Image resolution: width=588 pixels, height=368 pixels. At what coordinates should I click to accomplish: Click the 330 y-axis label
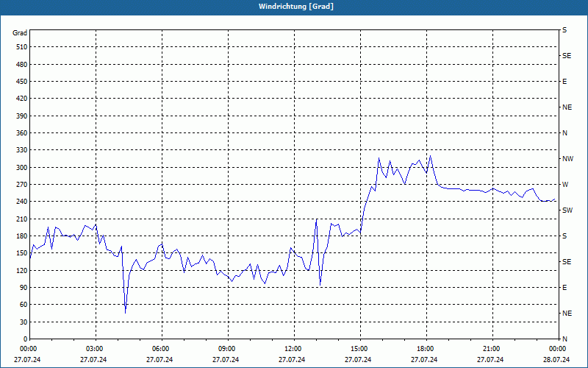21,150
